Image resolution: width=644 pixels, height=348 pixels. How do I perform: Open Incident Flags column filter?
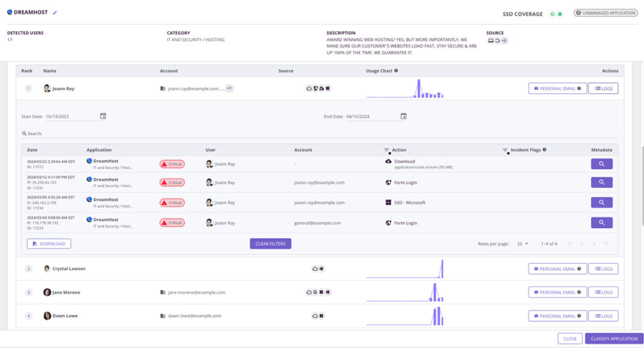(x=505, y=150)
